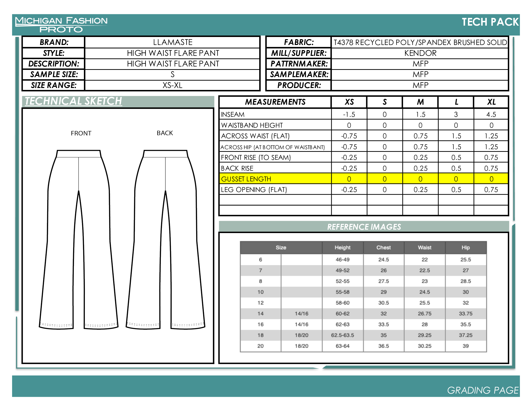
Task: Select the INSEAM XS value -1.5
Action: coord(349,114)
